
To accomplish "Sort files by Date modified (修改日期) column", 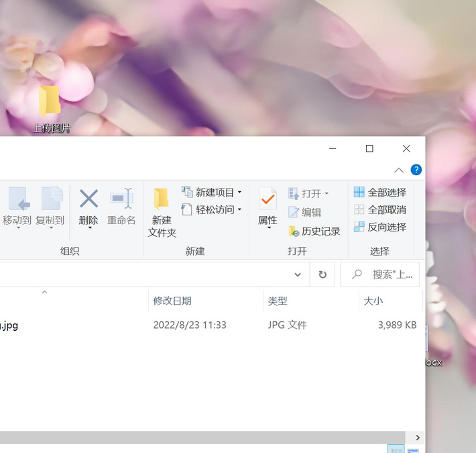I will 173,301.
